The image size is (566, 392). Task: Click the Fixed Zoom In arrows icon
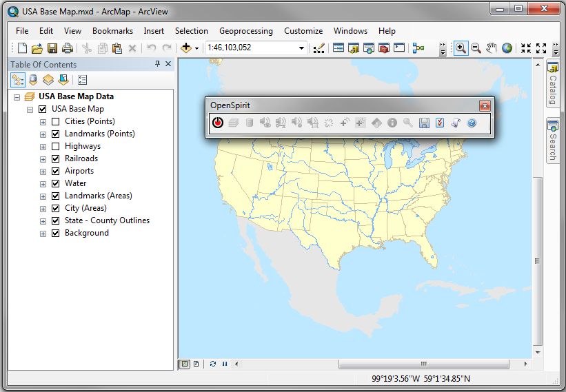point(526,48)
